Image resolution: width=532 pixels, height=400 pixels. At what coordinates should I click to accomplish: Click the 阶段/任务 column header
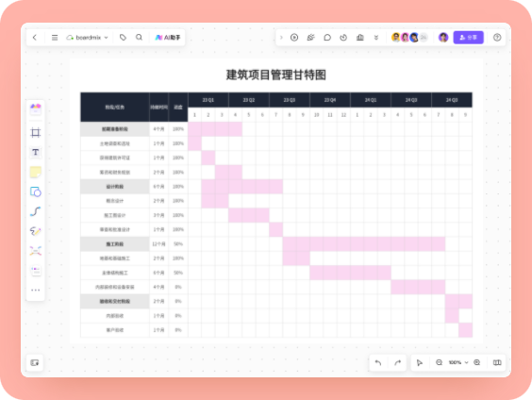[x=115, y=108]
